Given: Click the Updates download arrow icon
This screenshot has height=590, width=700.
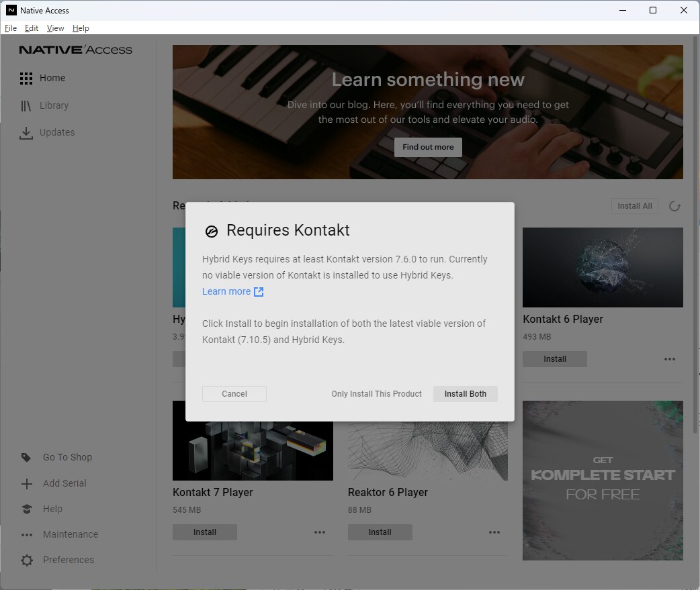Looking at the screenshot, I should click(x=26, y=133).
